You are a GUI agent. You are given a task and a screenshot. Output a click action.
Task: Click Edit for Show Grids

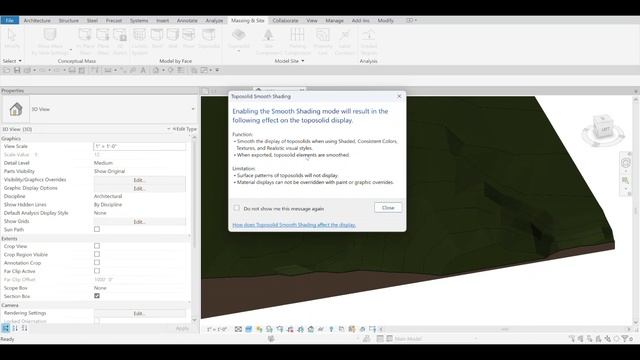pos(140,222)
